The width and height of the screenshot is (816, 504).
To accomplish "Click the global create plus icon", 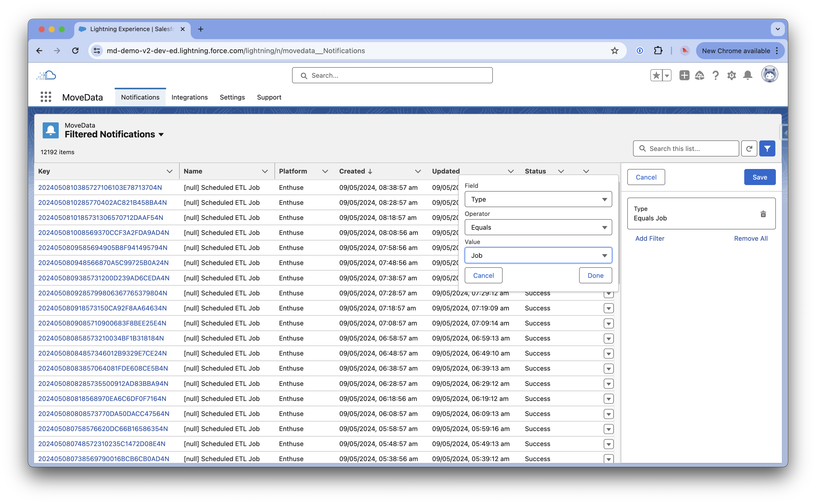I will [x=684, y=76].
